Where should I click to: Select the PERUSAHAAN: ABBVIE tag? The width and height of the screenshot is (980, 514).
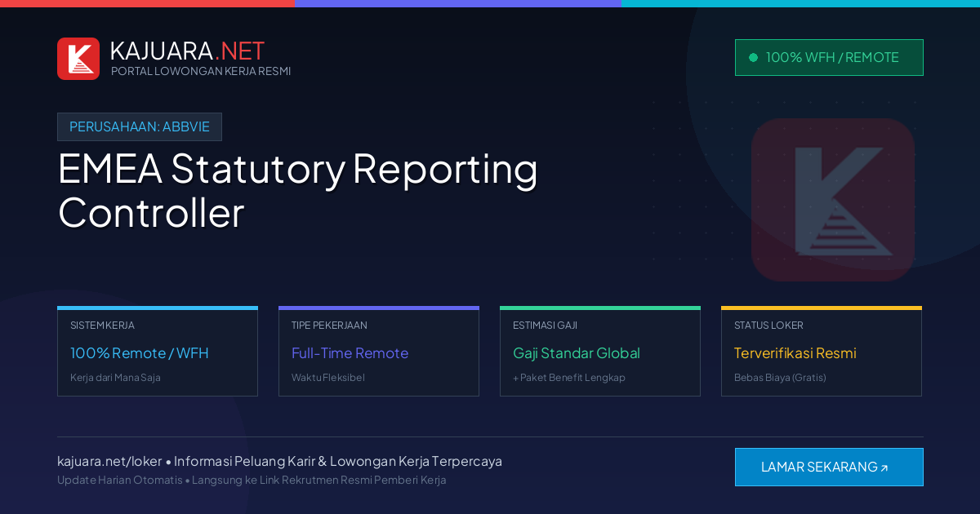(140, 126)
